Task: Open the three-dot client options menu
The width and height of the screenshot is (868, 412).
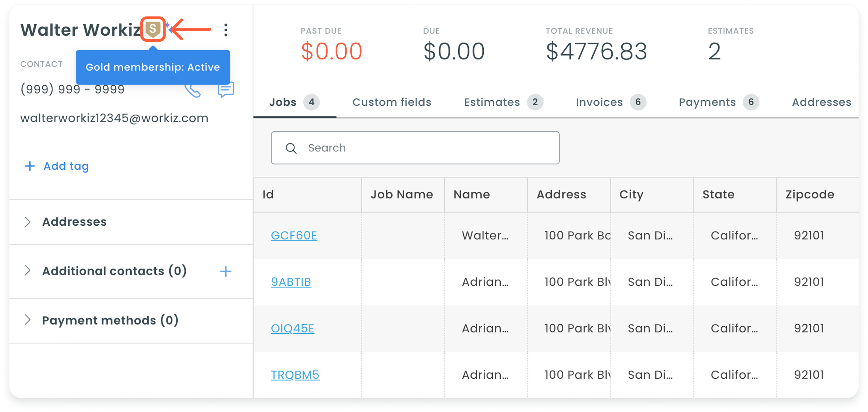Action: [x=226, y=30]
